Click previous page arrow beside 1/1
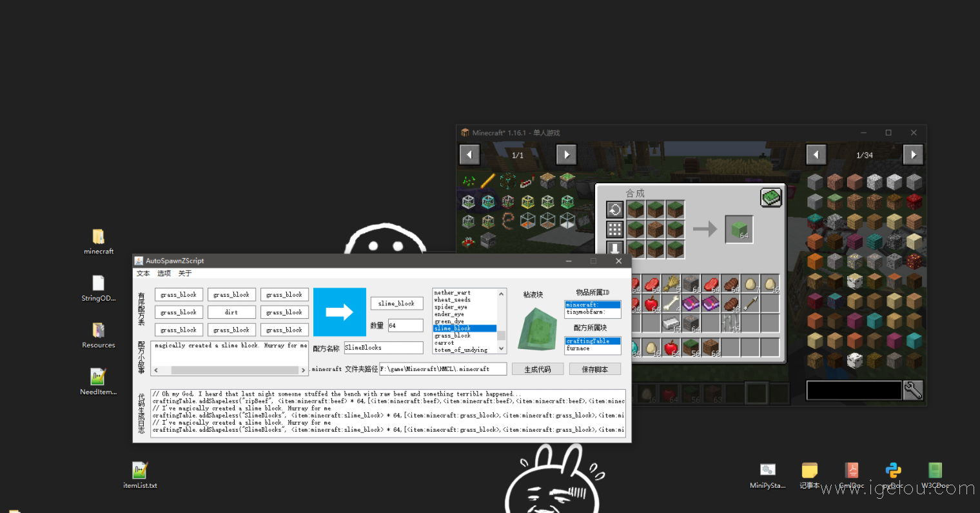980x513 pixels. tap(469, 155)
